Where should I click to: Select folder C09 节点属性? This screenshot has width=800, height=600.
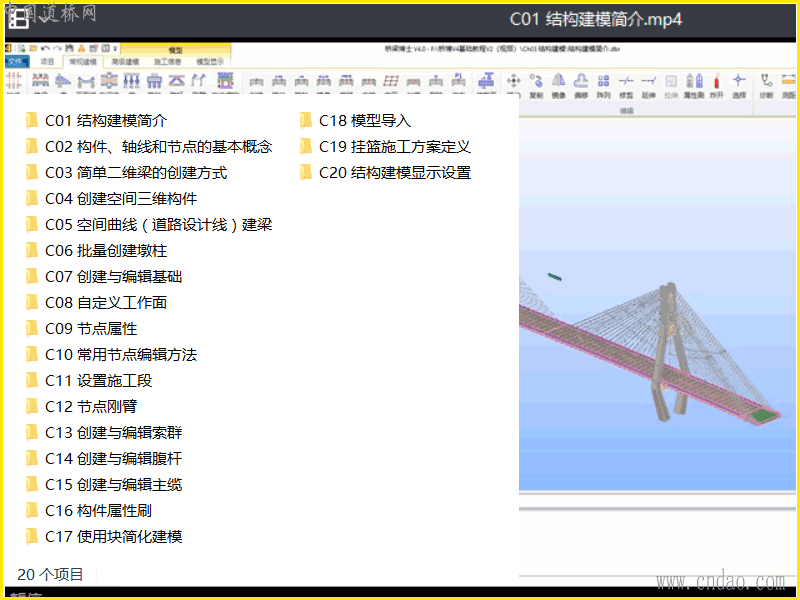(x=81, y=329)
